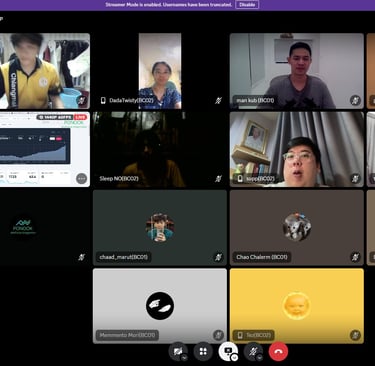Click the red LIVE badge on the stream

click(80, 117)
